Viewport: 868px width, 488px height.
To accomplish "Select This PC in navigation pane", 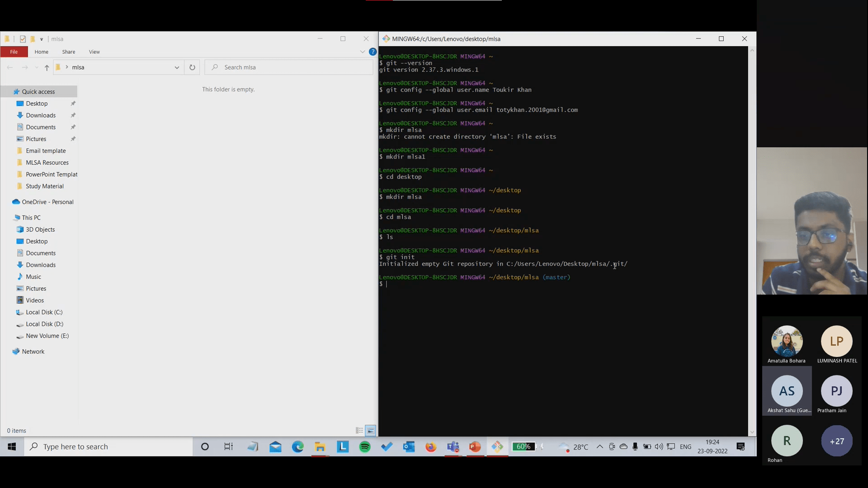I will (31, 217).
